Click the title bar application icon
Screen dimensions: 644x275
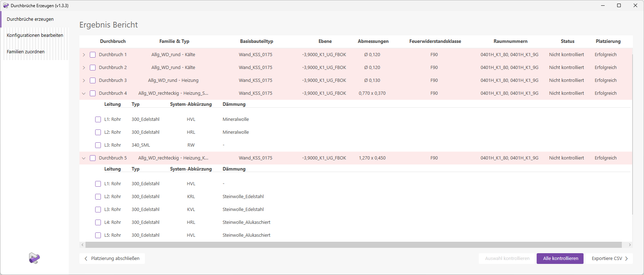(x=6, y=5)
